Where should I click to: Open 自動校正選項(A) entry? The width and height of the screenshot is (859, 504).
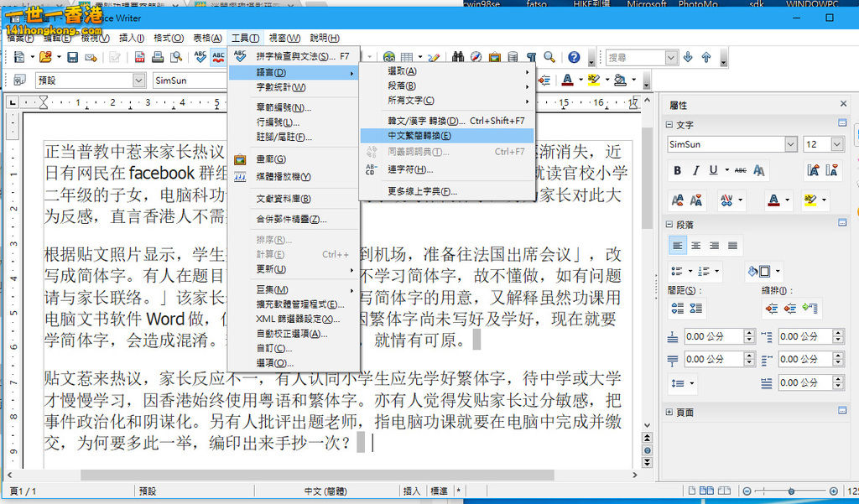coord(294,334)
